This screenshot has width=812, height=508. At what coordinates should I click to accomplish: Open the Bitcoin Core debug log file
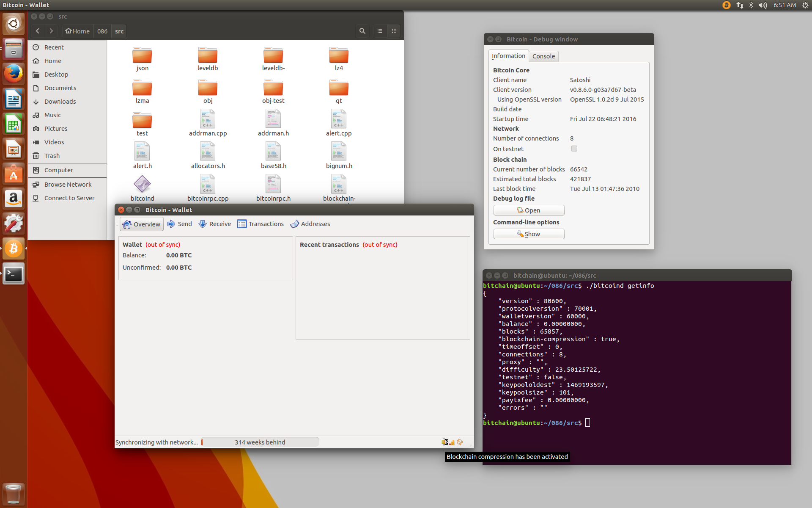click(528, 210)
